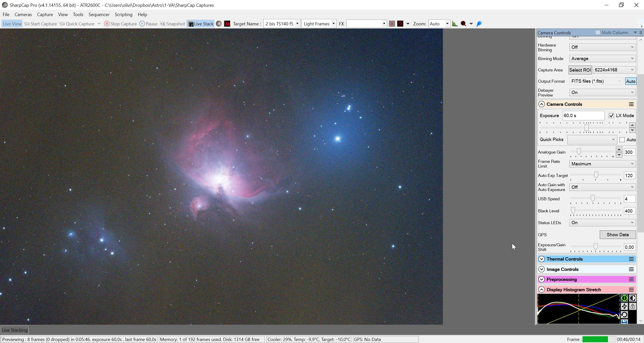Open the Scripting menu
Viewport: 644px width, 343px height.
point(124,15)
